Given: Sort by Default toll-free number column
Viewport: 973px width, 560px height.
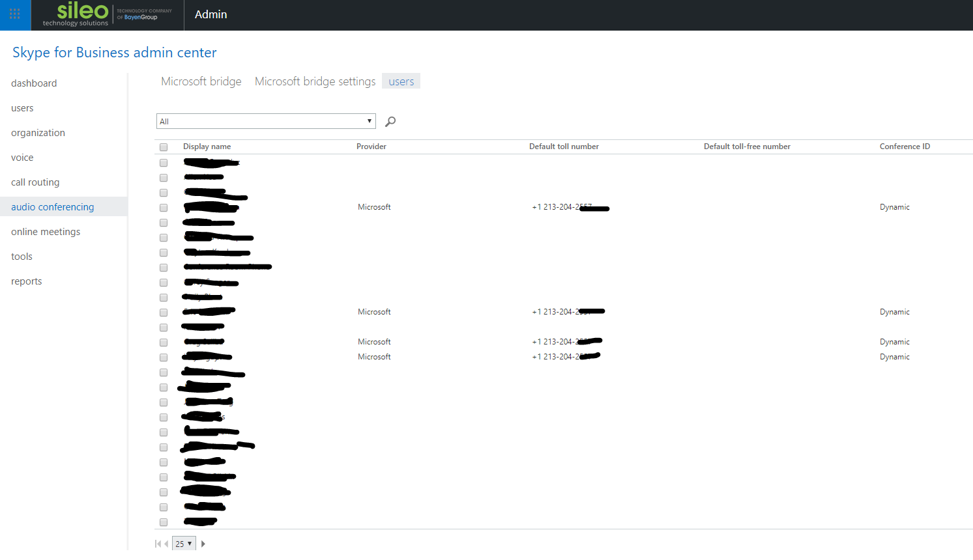Looking at the screenshot, I should click(747, 147).
